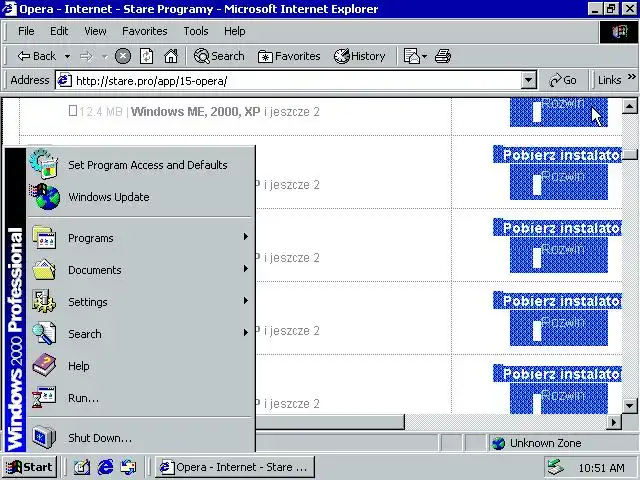Open the Favorites pane from the toolbar

coord(289,56)
